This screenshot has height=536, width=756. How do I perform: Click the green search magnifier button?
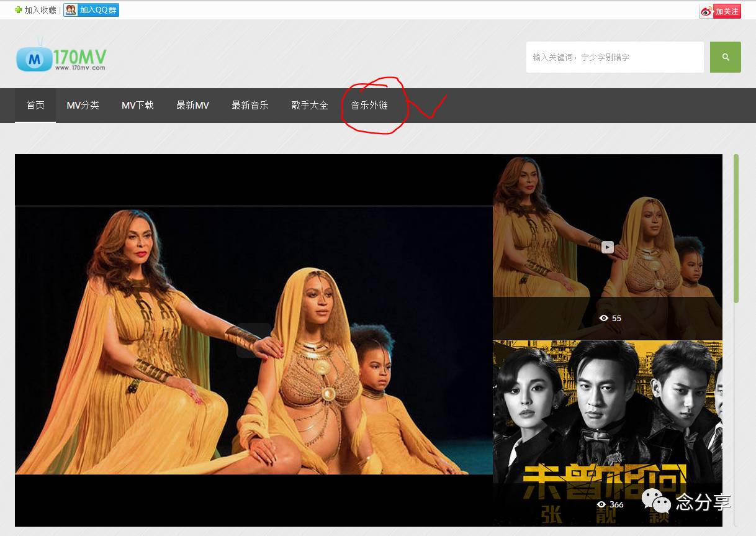click(x=726, y=57)
